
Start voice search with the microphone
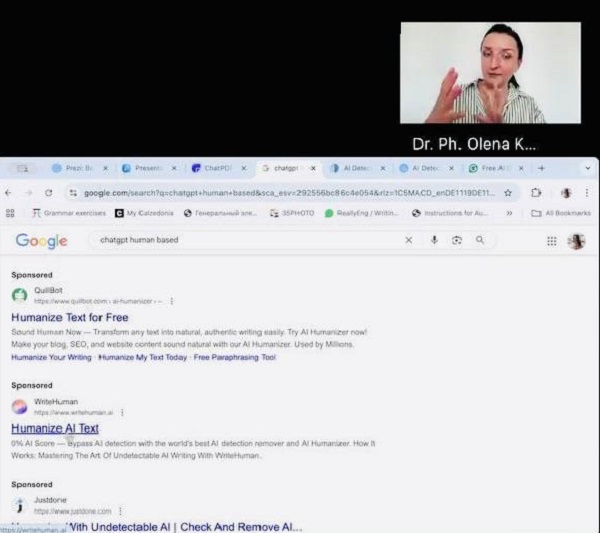434,240
